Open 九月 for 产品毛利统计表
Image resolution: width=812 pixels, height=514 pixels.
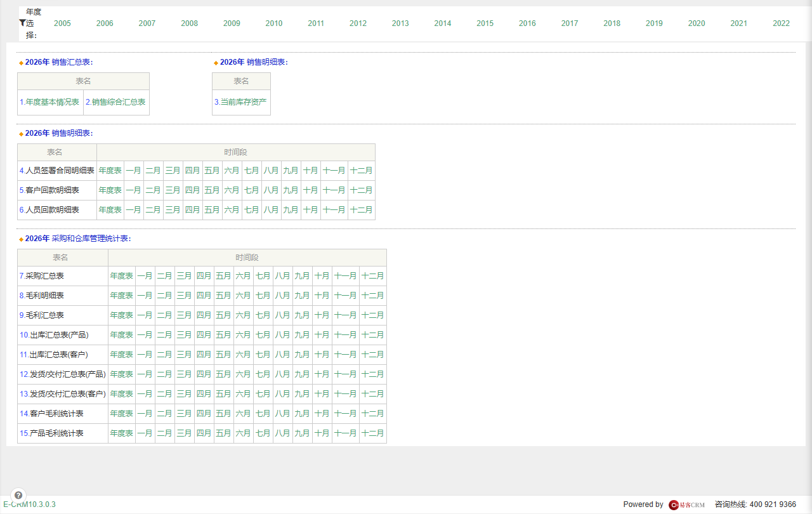(303, 433)
